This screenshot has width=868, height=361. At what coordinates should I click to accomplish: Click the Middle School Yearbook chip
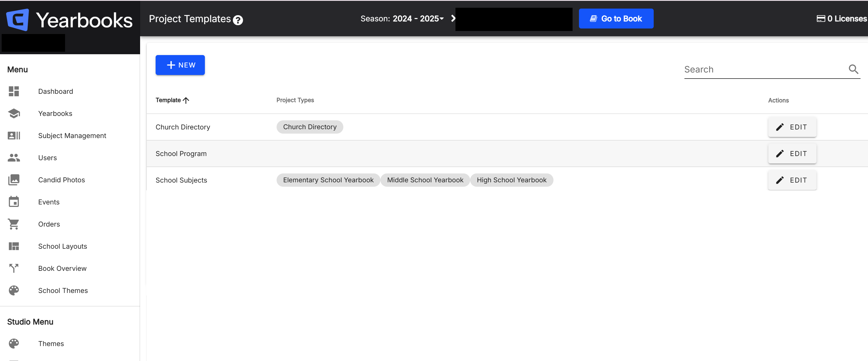(425, 180)
